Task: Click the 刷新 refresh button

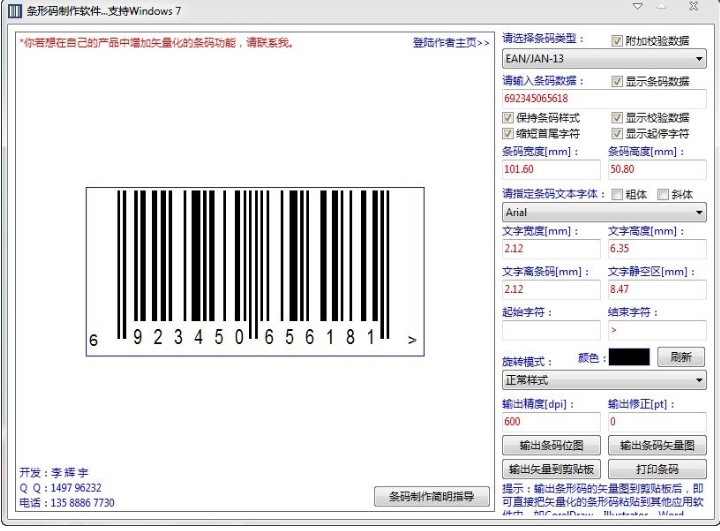Action: click(681, 357)
